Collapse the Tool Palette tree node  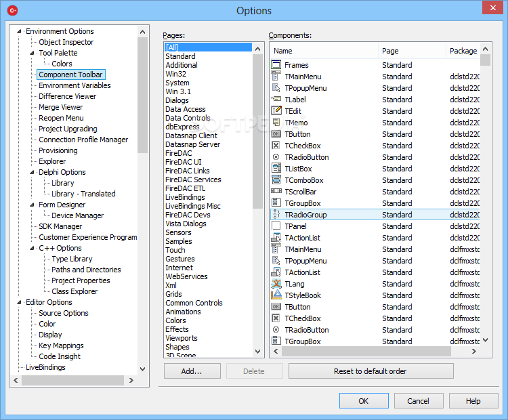(x=32, y=53)
